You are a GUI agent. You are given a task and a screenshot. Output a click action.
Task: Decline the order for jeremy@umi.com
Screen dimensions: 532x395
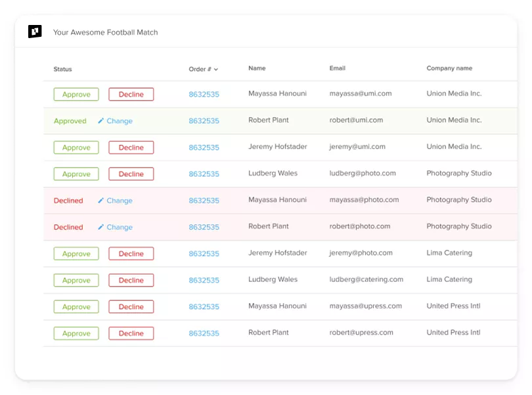click(131, 148)
